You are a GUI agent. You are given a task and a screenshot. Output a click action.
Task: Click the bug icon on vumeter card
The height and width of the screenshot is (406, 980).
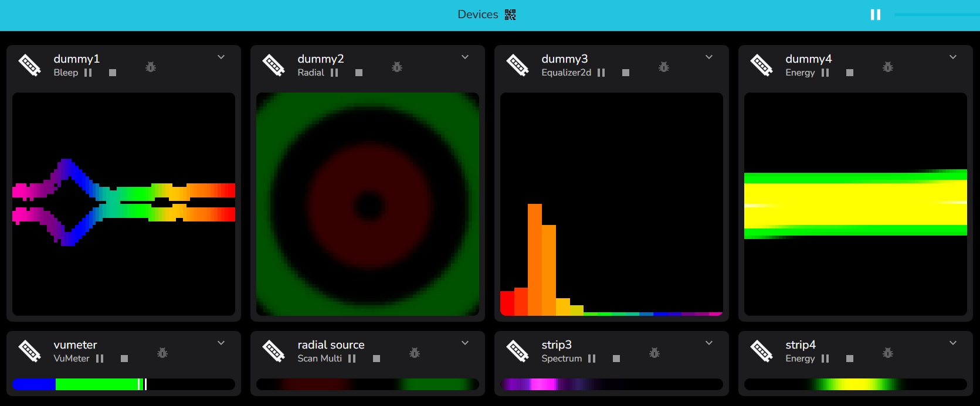click(x=162, y=353)
